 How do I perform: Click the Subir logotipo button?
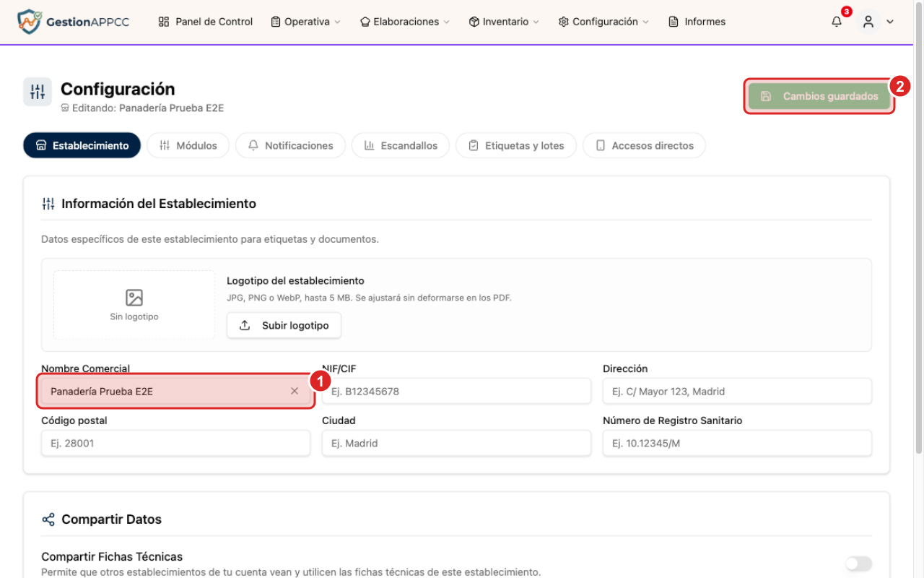click(284, 325)
